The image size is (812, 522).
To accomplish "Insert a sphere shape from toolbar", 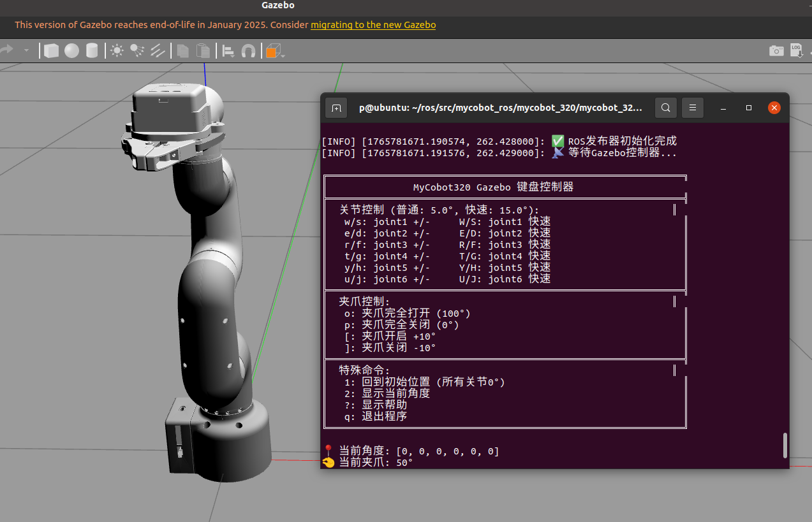I will tap(71, 50).
